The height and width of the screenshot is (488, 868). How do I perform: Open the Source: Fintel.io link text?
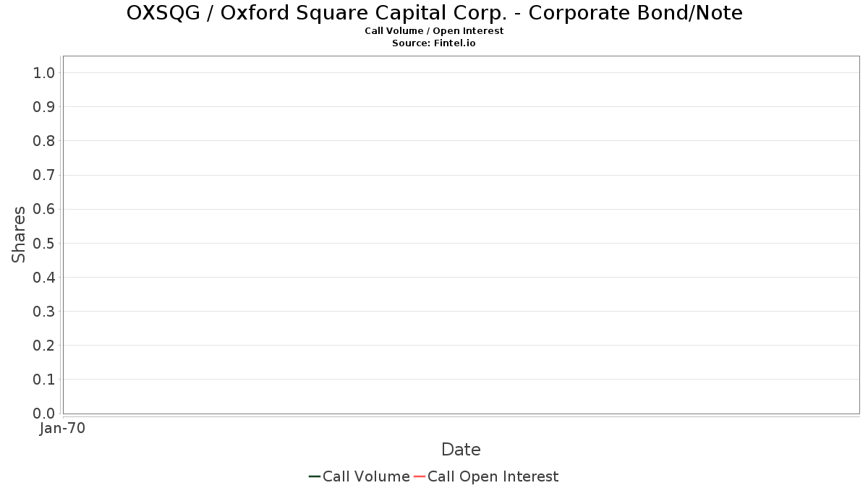pos(434,43)
